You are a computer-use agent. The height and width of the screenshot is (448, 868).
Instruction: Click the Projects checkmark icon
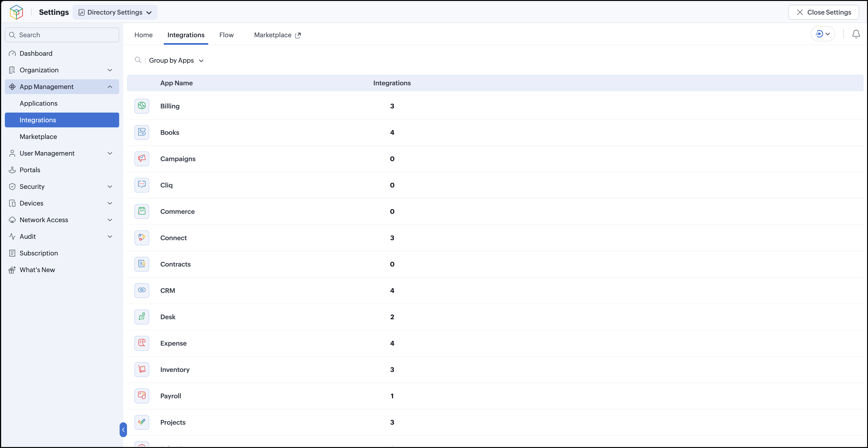(142, 422)
